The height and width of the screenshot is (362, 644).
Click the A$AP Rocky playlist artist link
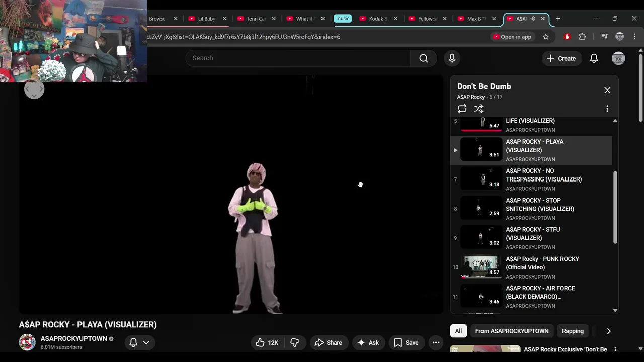click(x=471, y=97)
